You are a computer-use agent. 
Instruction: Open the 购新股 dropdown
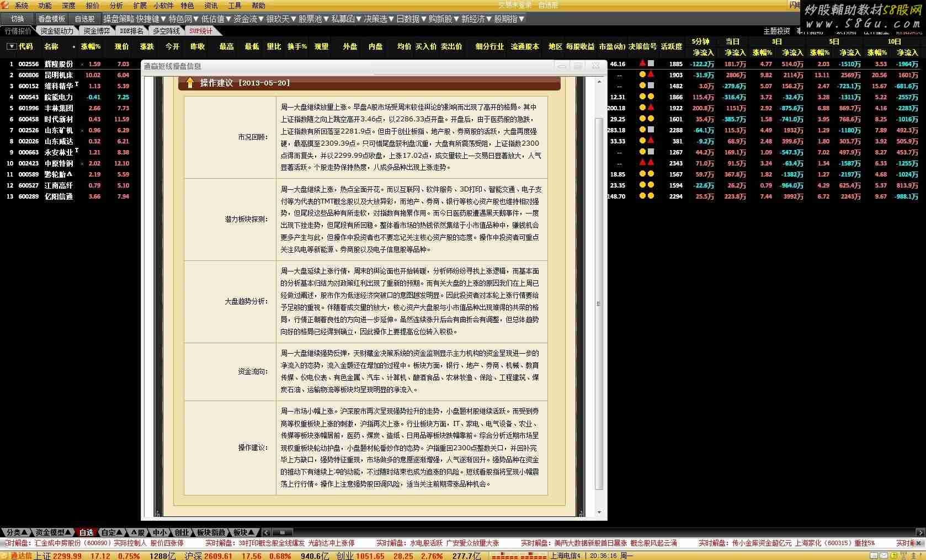tap(444, 19)
